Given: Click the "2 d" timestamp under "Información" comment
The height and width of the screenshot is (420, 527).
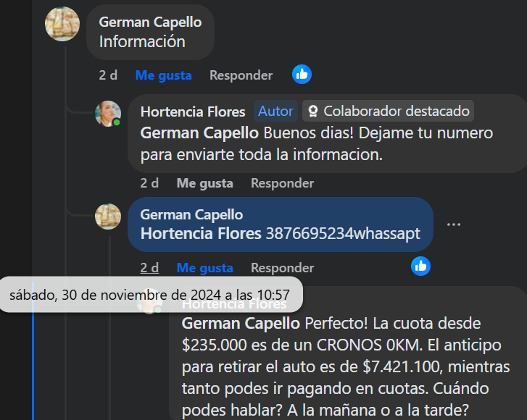Looking at the screenshot, I should 108,75.
